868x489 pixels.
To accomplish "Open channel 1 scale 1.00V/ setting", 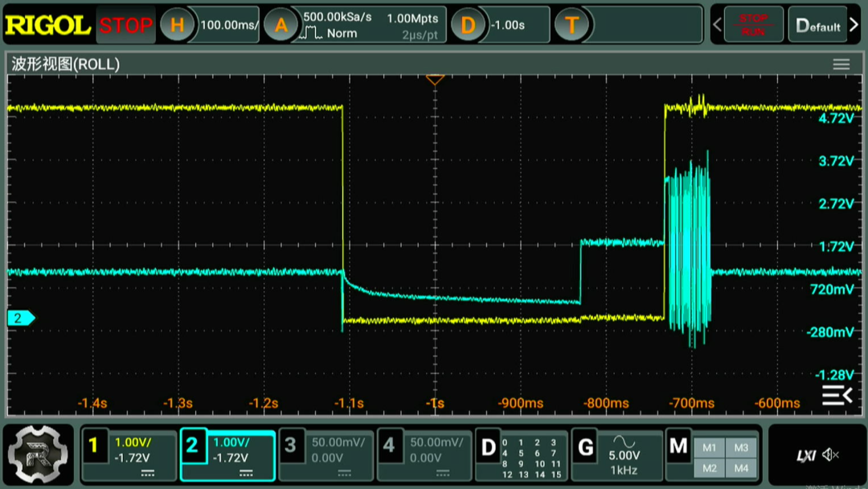I will tap(133, 442).
